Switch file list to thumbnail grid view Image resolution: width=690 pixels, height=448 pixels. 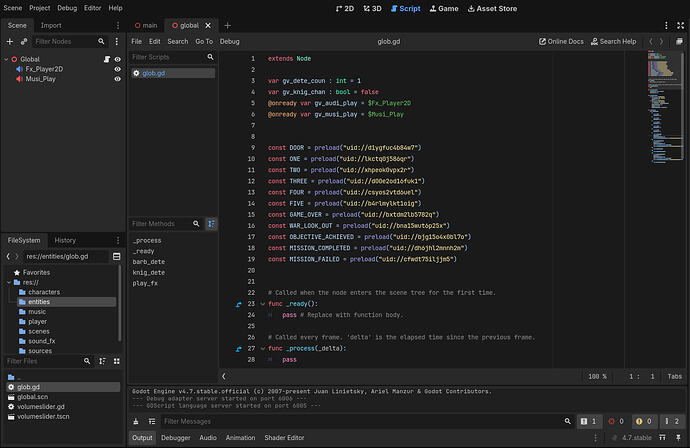(x=117, y=361)
